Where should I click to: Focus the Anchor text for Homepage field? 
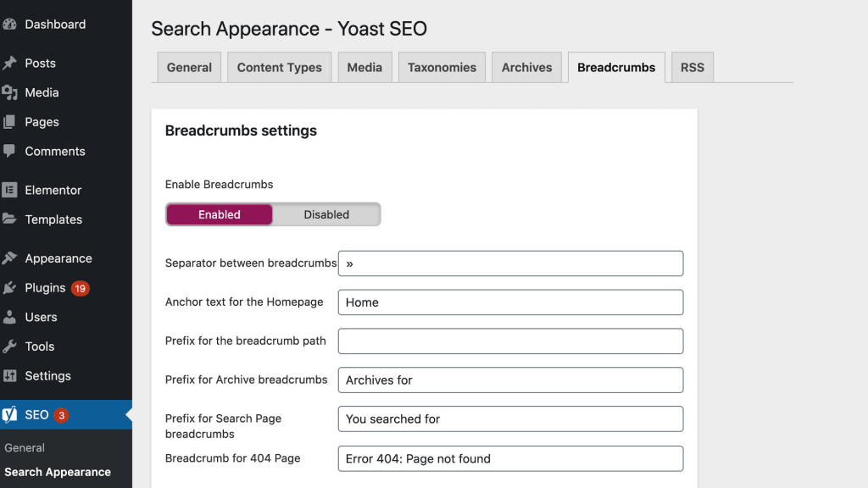510,302
